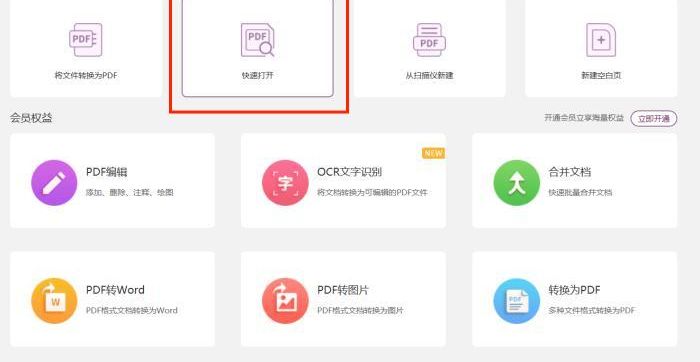Open the 立即开通 membership button

tap(654, 119)
